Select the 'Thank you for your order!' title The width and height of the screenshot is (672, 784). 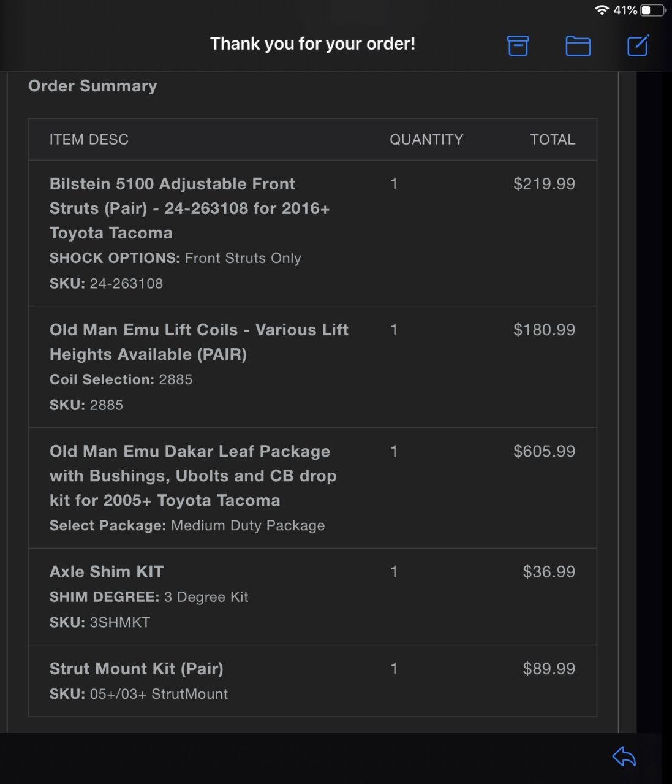coord(312,44)
